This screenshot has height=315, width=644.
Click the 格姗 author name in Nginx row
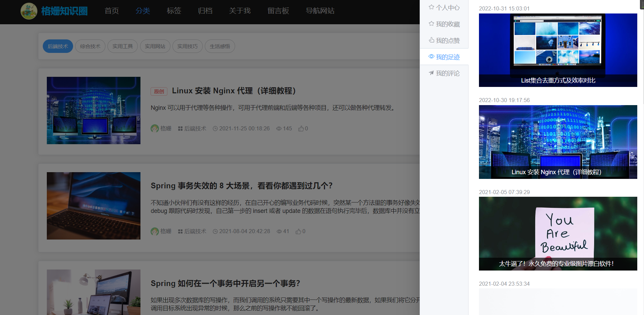click(x=166, y=129)
